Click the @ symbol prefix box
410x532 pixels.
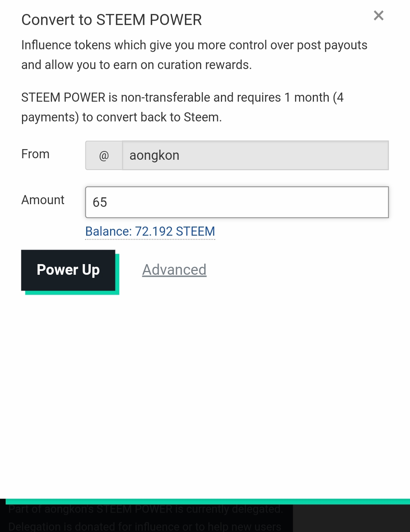pyautogui.click(x=104, y=156)
